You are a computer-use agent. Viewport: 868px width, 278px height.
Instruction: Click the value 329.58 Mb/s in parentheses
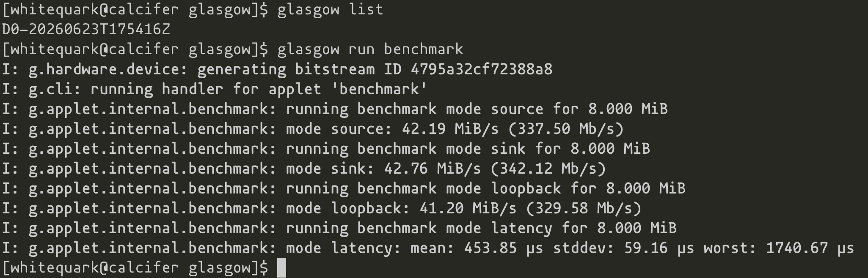[x=584, y=208]
